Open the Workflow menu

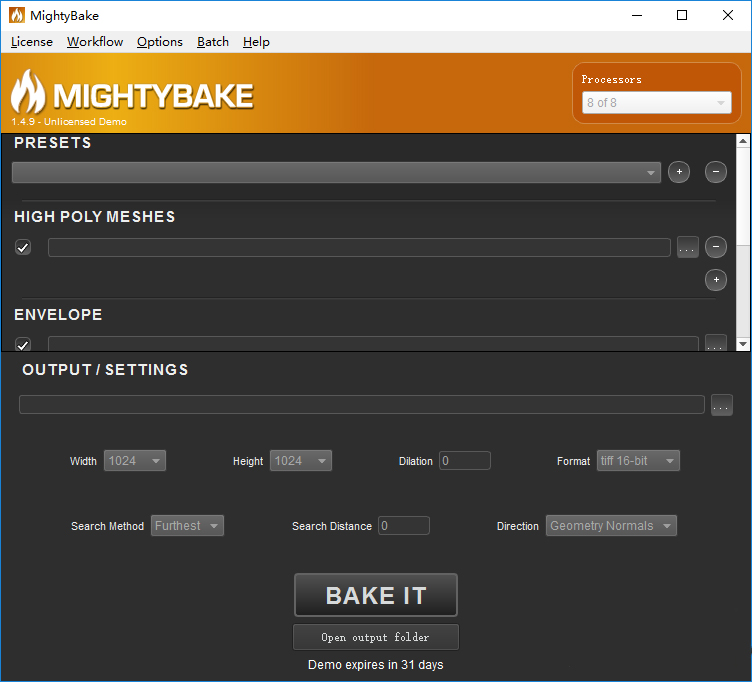(95, 42)
